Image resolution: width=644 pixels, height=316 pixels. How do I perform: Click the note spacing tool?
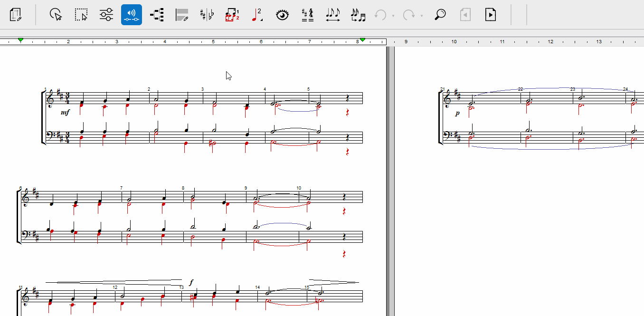click(x=333, y=15)
